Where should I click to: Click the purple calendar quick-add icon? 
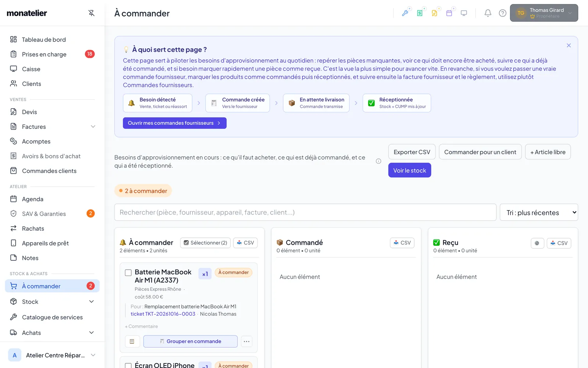coord(449,13)
